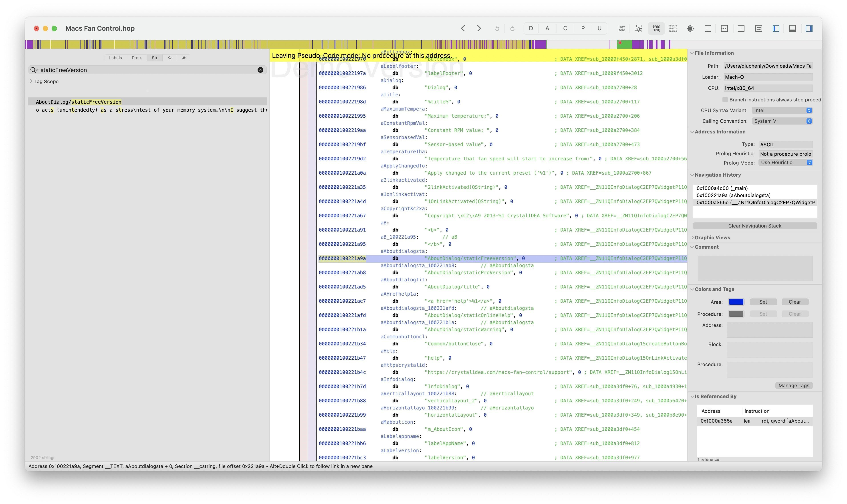Expand the Tag Scope section

coord(31,81)
